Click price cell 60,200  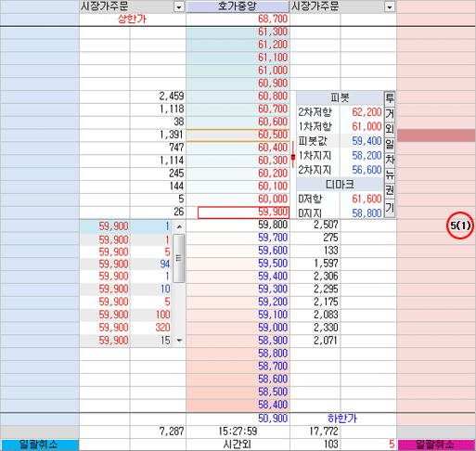238,174
